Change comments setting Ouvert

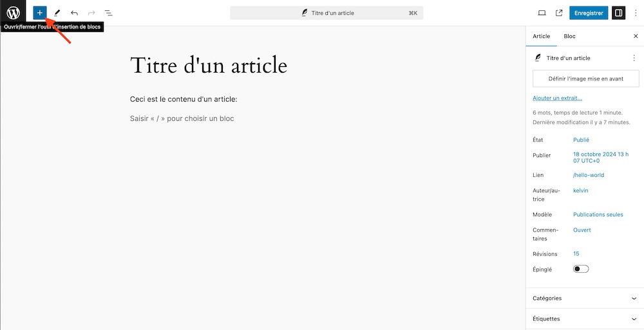click(582, 230)
